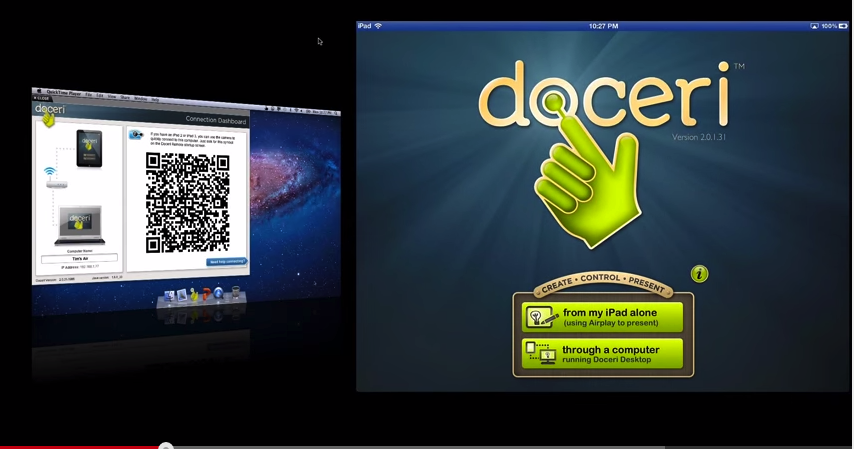Image resolution: width=854 pixels, height=449 pixels.
Task: Click the IP Address value in dashboard
Action: tap(90, 266)
